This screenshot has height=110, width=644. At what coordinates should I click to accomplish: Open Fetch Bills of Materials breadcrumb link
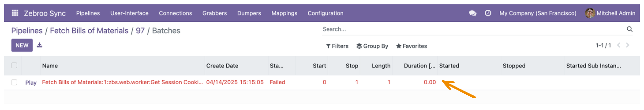coord(89,31)
